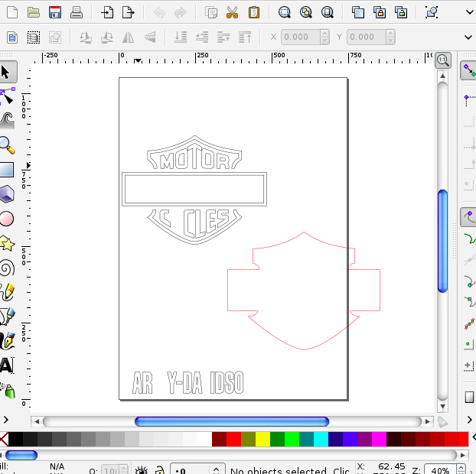Save the document with the floppy disk icon
476x474 pixels.
(55, 12)
